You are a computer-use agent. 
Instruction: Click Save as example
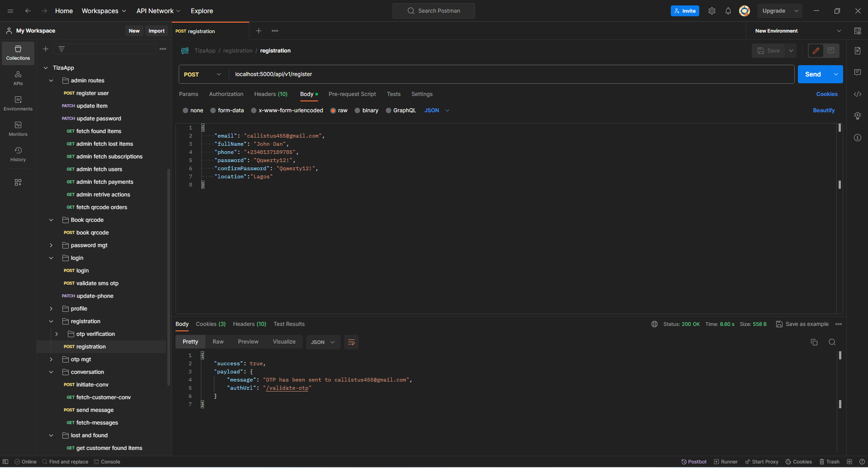click(802, 324)
